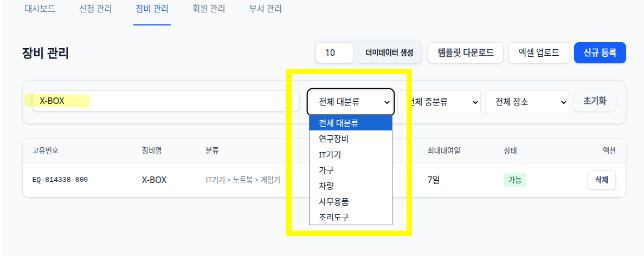Click the search field containing X-BOX
The height and width of the screenshot is (256, 644).
click(160, 101)
